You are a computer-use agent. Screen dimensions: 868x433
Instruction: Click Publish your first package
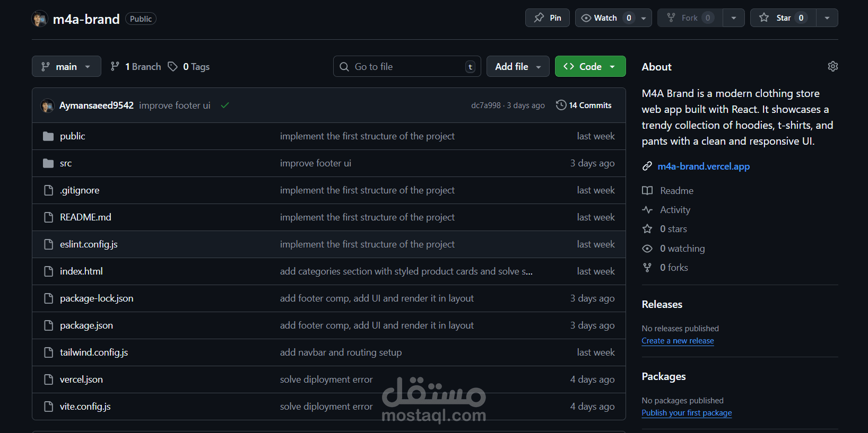tap(687, 413)
